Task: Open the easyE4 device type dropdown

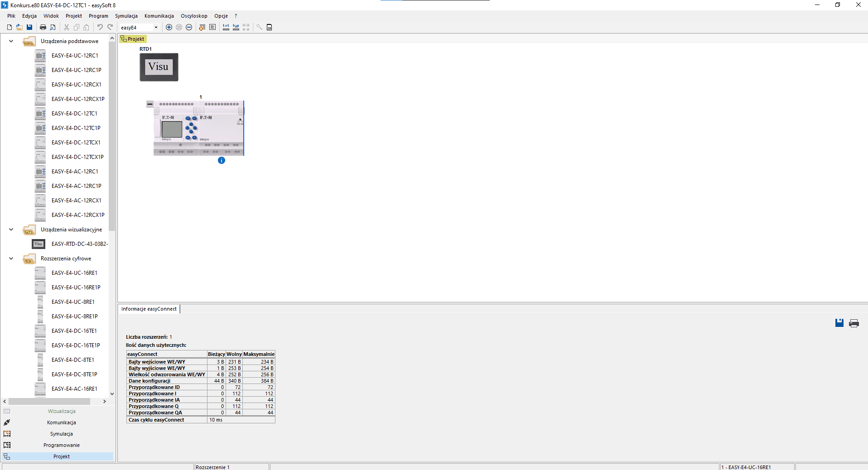Action: pos(156,27)
